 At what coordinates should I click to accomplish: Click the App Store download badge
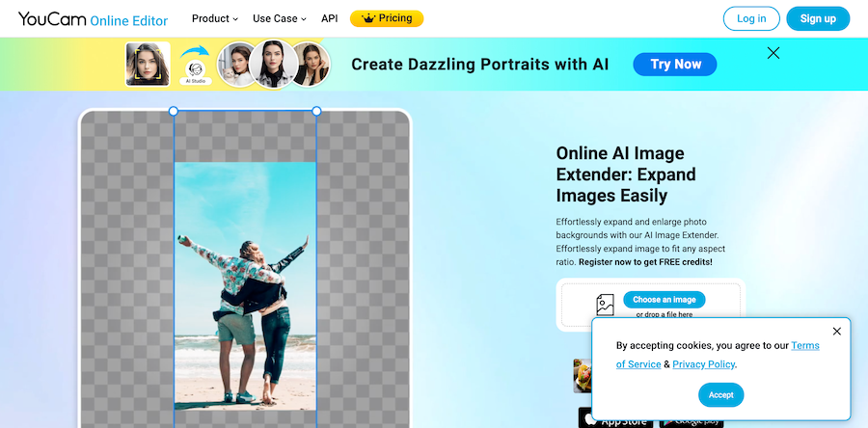pyautogui.click(x=616, y=419)
